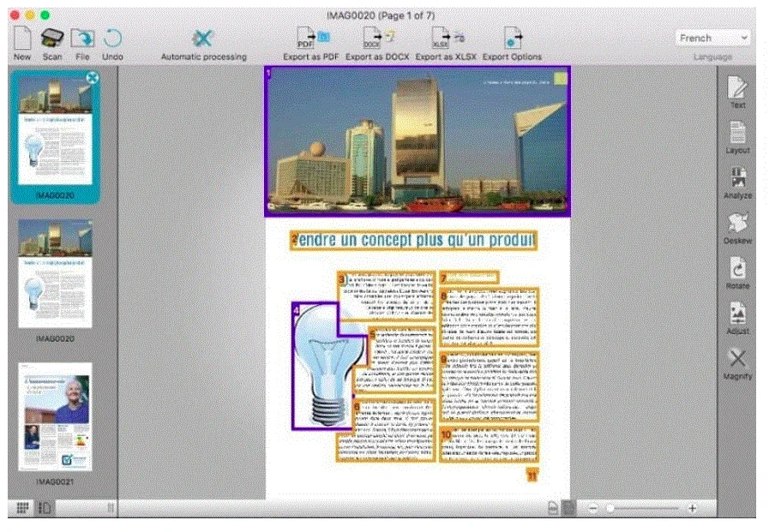
Task: Click the 'Language' label under dropdown
Action: click(712, 57)
